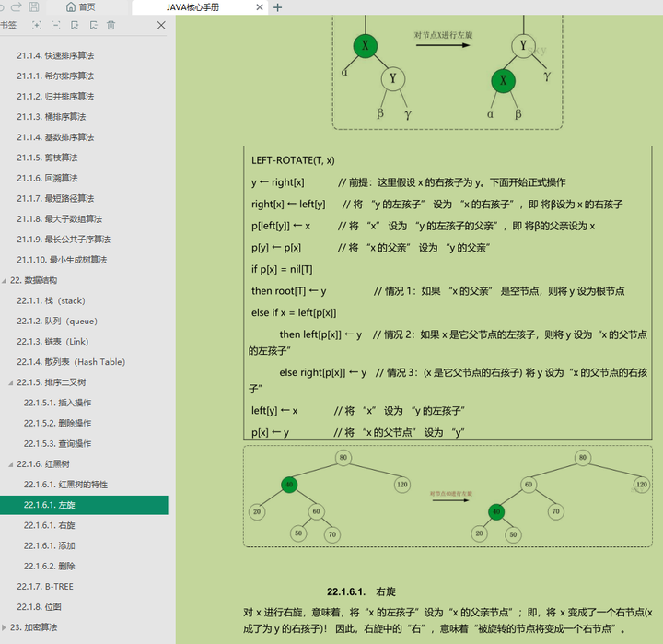This screenshot has height=644, width=663.
Task: Click the add bookmark icon
Action: pos(75,26)
